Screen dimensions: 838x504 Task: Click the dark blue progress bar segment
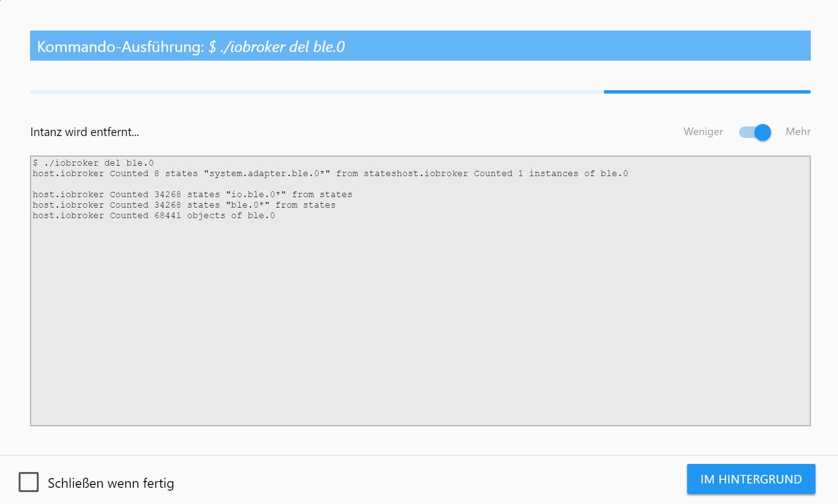coord(707,92)
